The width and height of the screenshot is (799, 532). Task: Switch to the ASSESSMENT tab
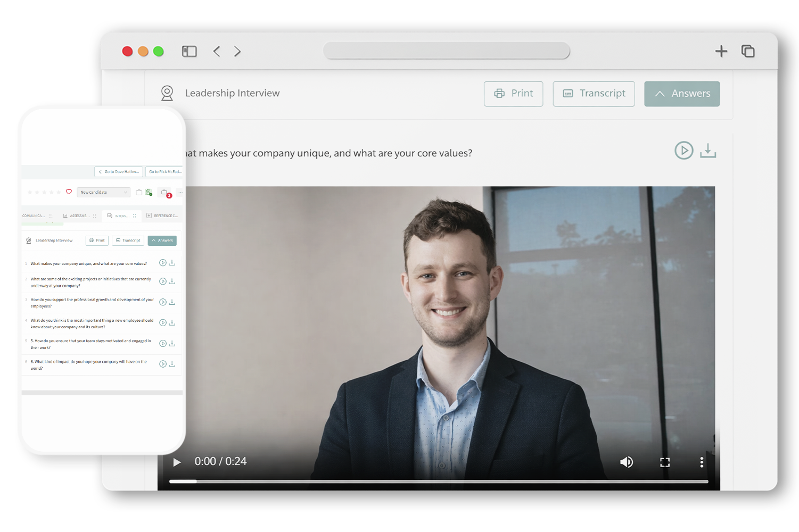(x=79, y=215)
